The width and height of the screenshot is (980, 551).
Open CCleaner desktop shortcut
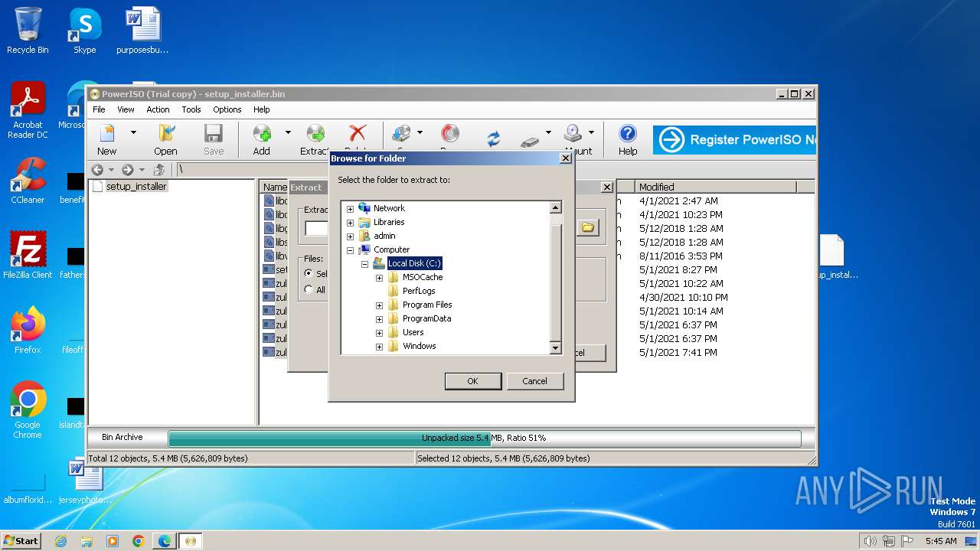pyautogui.click(x=28, y=181)
